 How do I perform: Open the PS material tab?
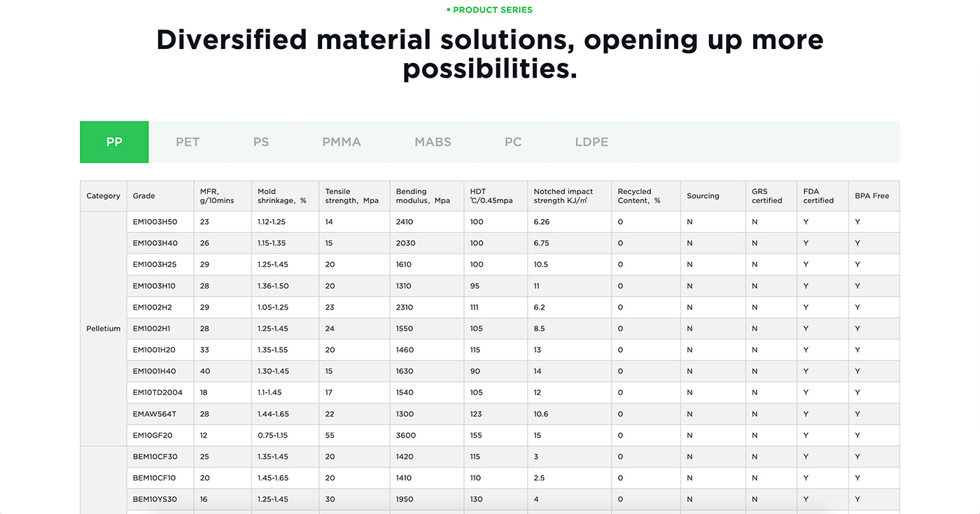261,142
